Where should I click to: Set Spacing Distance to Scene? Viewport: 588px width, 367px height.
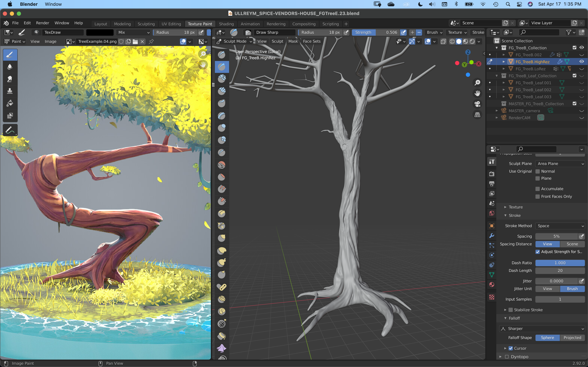click(572, 244)
